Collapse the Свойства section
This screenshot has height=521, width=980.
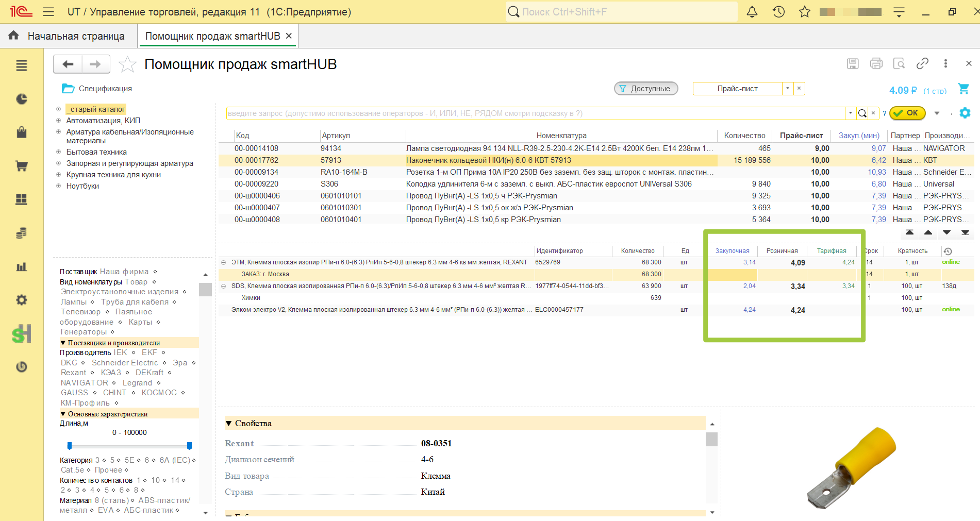point(229,424)
